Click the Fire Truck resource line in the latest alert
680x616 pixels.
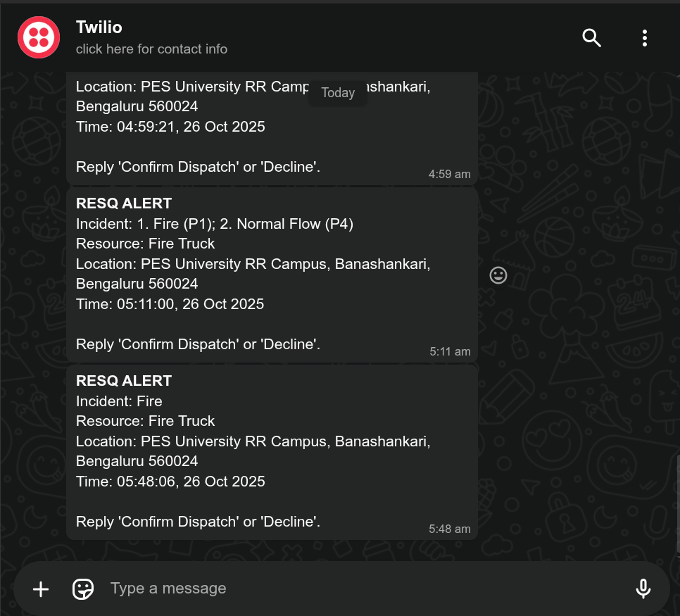[x=145, y=421]
